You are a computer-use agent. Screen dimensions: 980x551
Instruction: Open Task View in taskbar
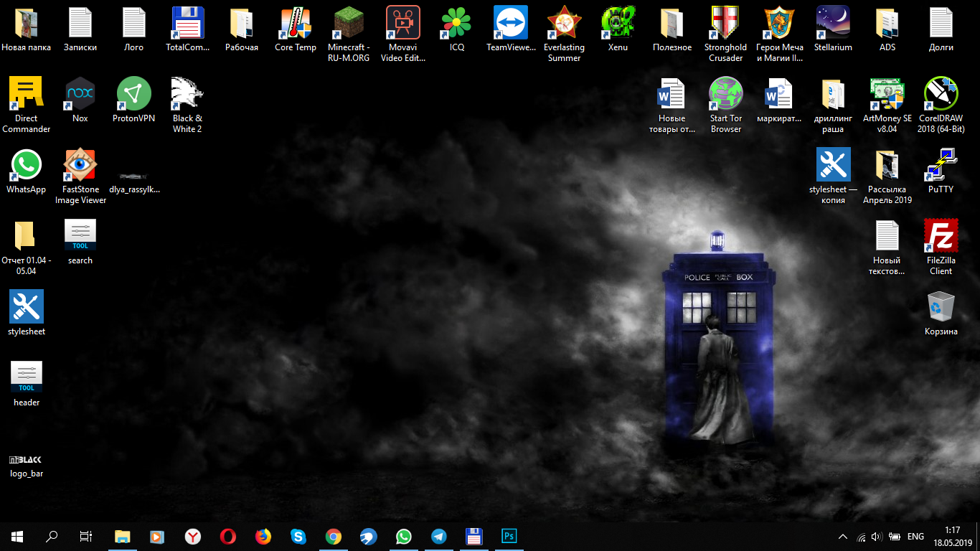pos(86,536)
